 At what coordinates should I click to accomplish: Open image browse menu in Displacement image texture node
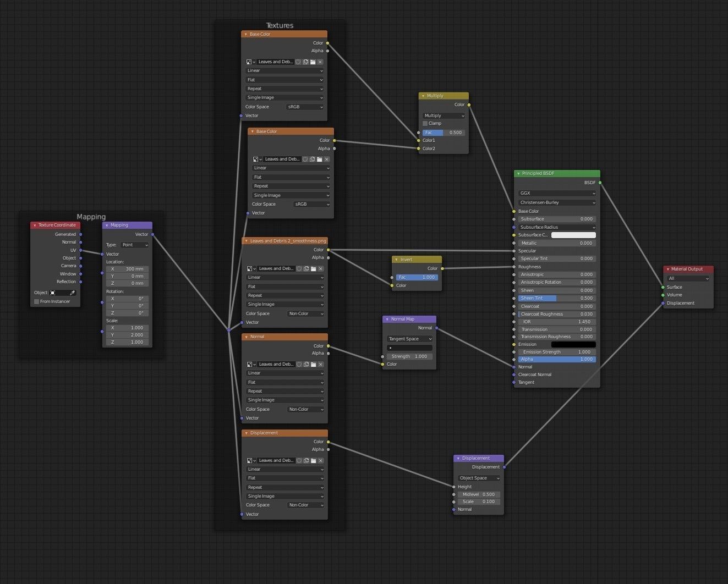click(x=251, y=460)
